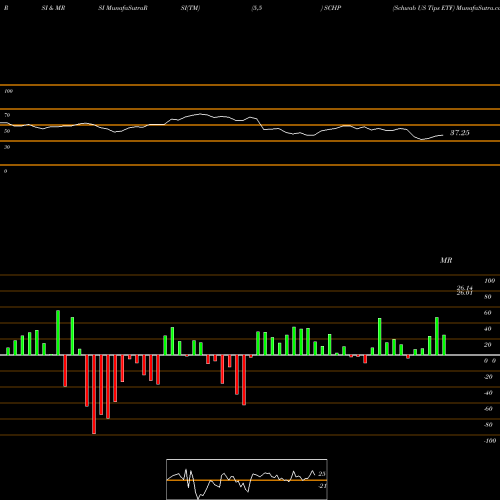
Task: Open the small thumbnail chart at bottom
Action: pos(247,479)
